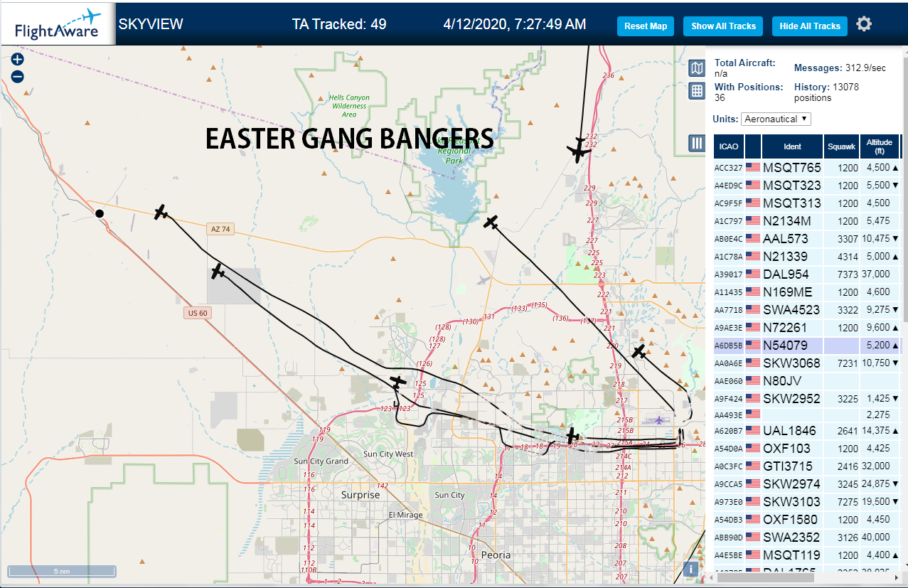Select the black dot marker on US 60
This screenshot has width=908, height=588.
[x=100, y=213]
